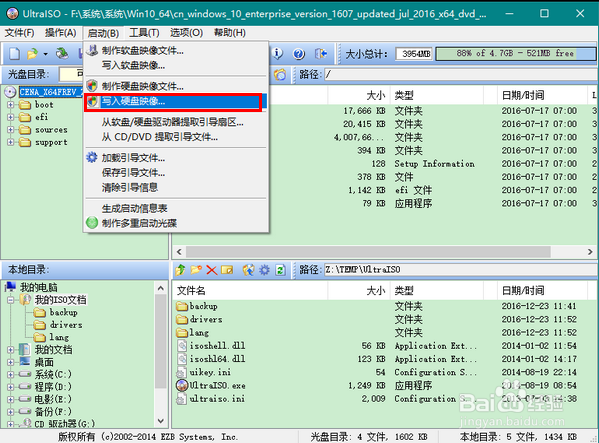Click the Rename folder icon in the local toolbar
This screenshot has width=599, height=443.
coord(227,270)
